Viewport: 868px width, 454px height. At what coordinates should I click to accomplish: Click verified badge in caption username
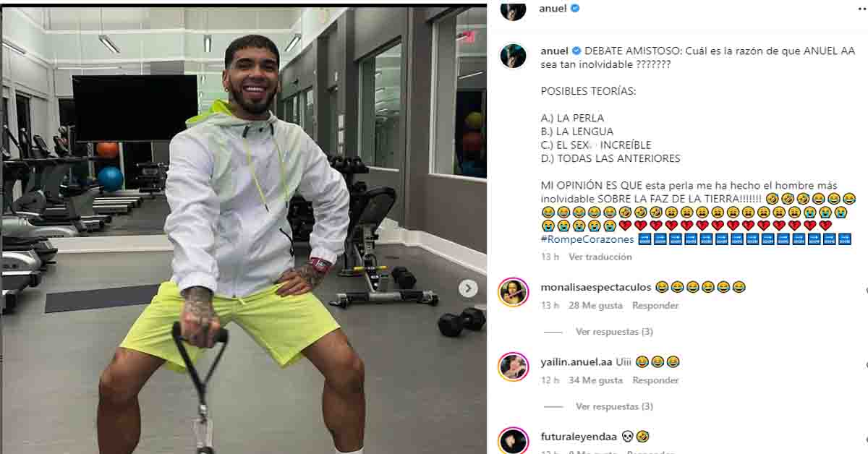(576, 51)
